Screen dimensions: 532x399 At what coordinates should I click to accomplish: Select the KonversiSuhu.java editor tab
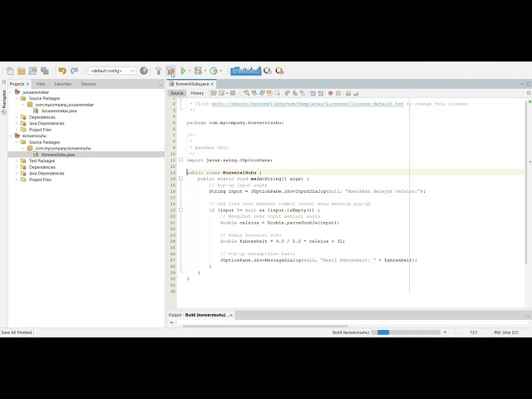pyautogui.click(x=192, y=84)
